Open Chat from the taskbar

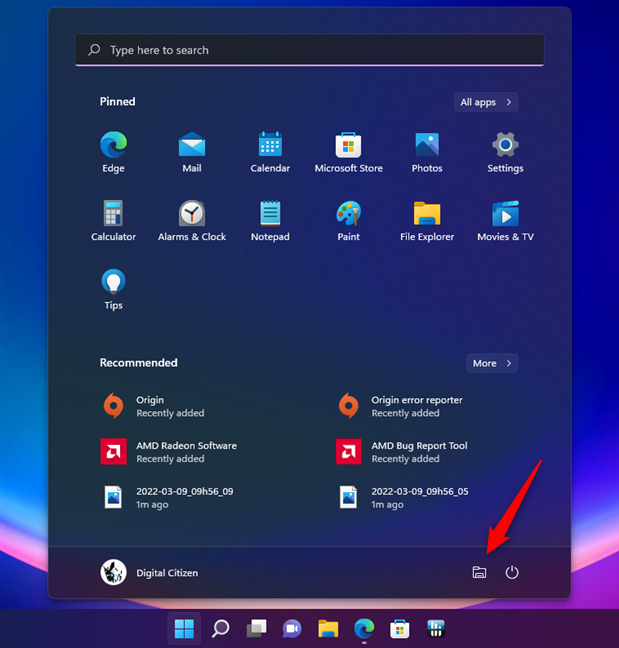pos(292,629)
